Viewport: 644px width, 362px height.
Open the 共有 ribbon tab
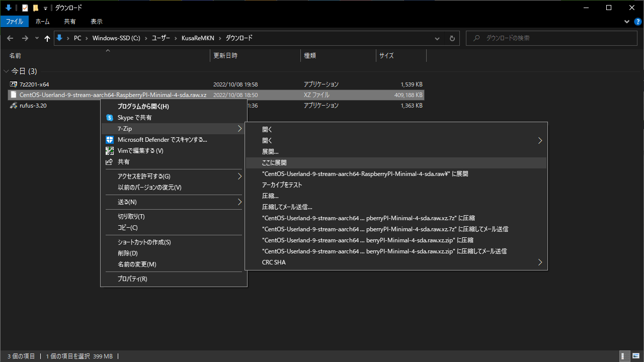(70, 22)
